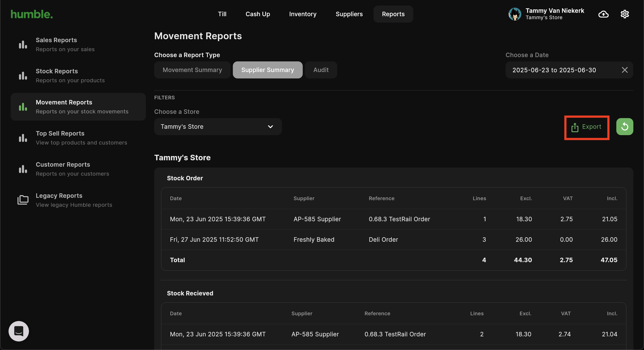Screen dimensions: 644x350
Task: Click the 21.05 incl. value in Stock Order
Action: click(x=609, y=219)
